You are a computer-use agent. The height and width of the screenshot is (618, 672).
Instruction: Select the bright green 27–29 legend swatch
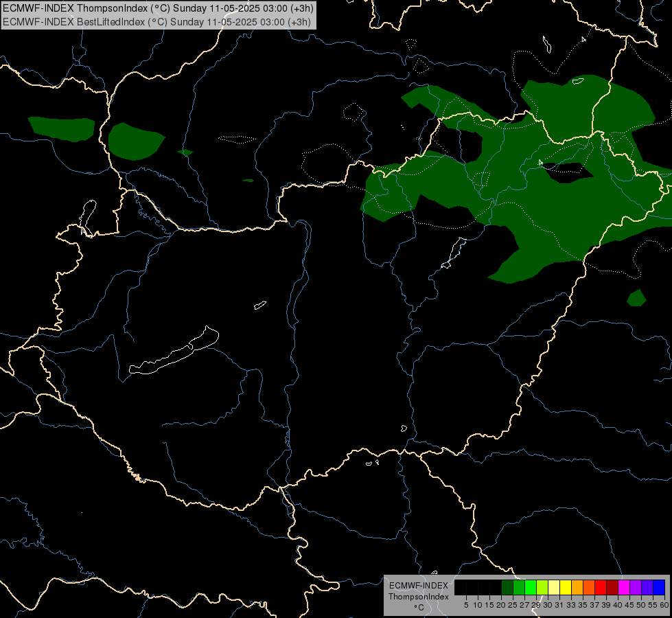coord(531,587)
